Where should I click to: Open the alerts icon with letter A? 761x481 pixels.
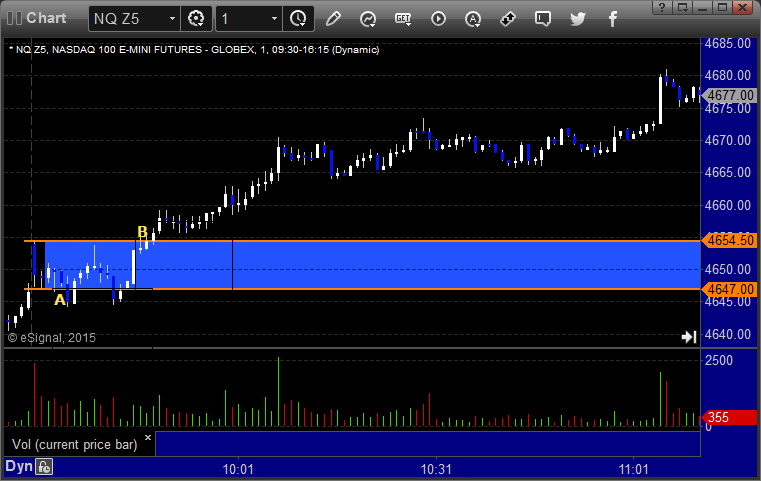point(473,18)
